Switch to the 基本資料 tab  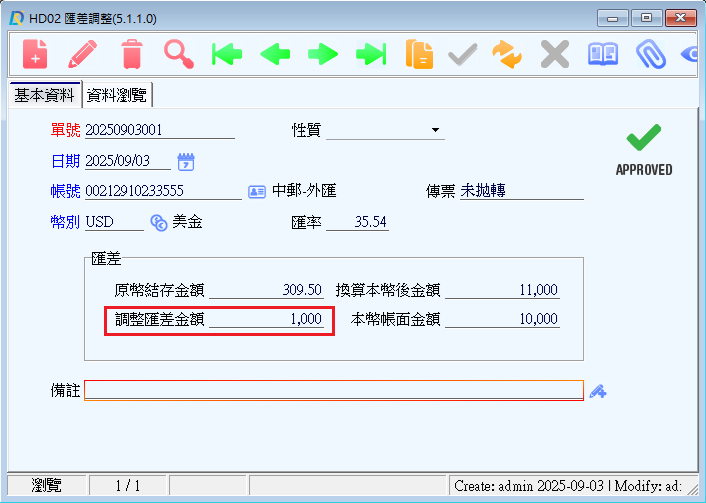(44, 95)
